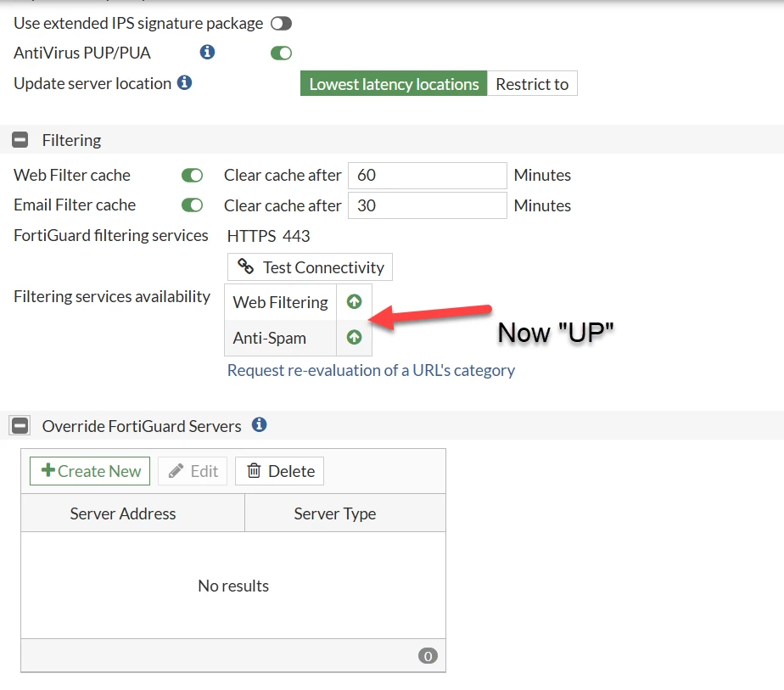Click the Web Filtering availability row
The image size is (784, 690).
tap(298, 302)
